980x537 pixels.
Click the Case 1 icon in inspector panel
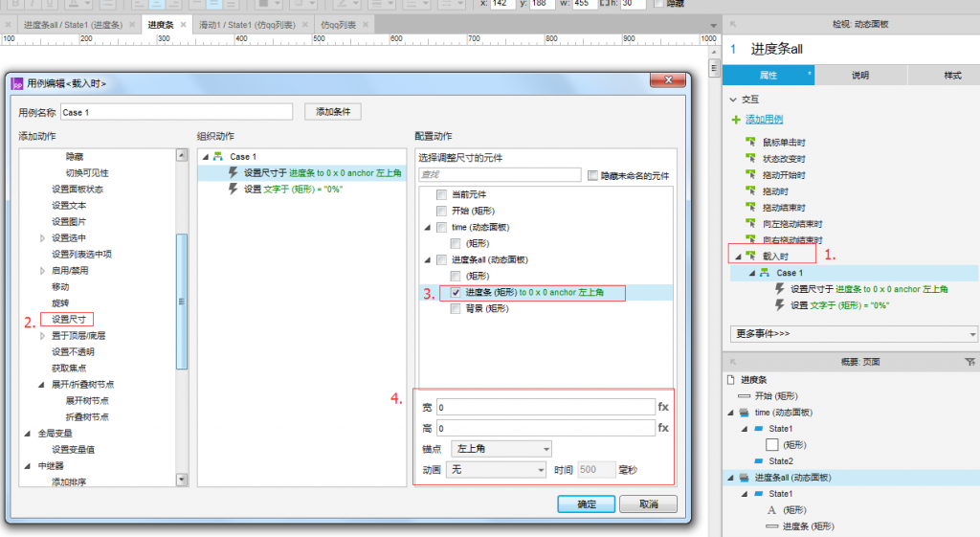765,273
